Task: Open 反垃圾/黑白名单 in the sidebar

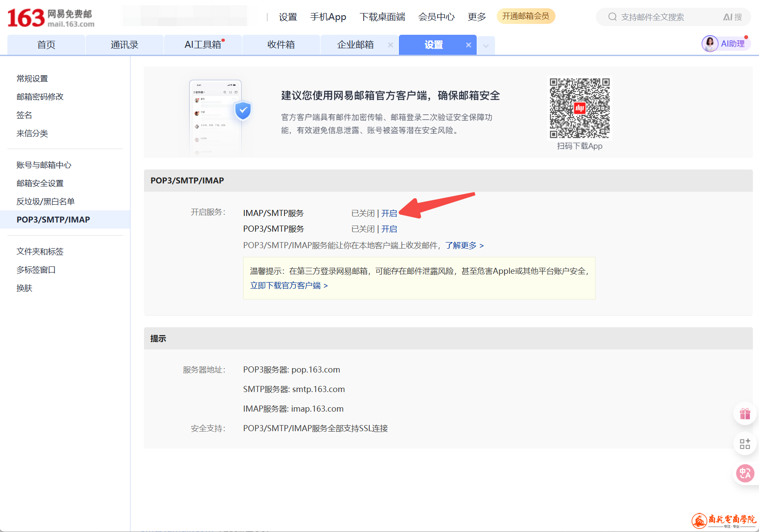Action: [x=46, y=202]
